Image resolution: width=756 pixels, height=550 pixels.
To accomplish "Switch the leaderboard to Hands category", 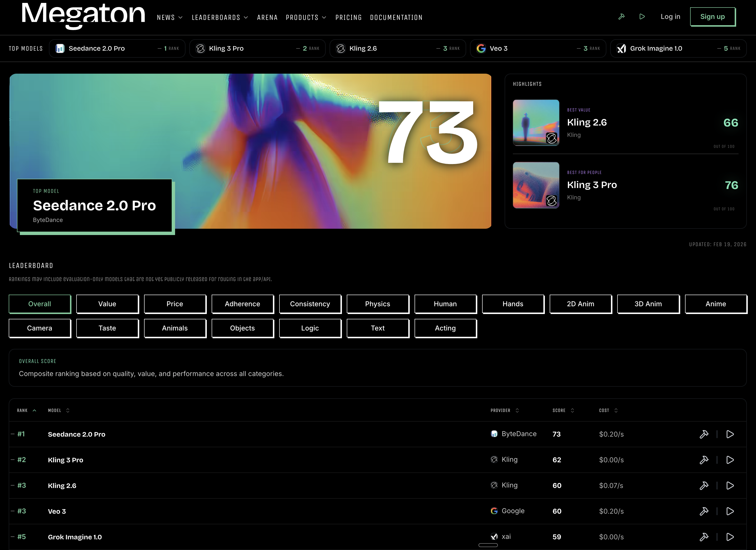I will [513, 304].
